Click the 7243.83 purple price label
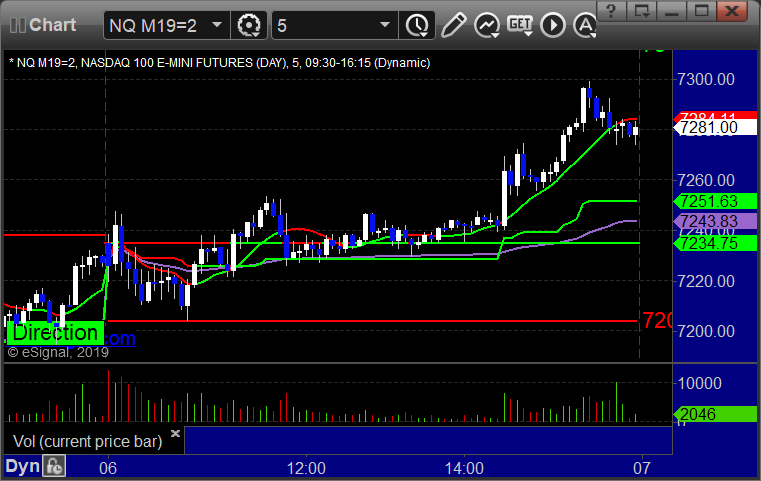This screenshot has width=761, height=481. point(714,221)
